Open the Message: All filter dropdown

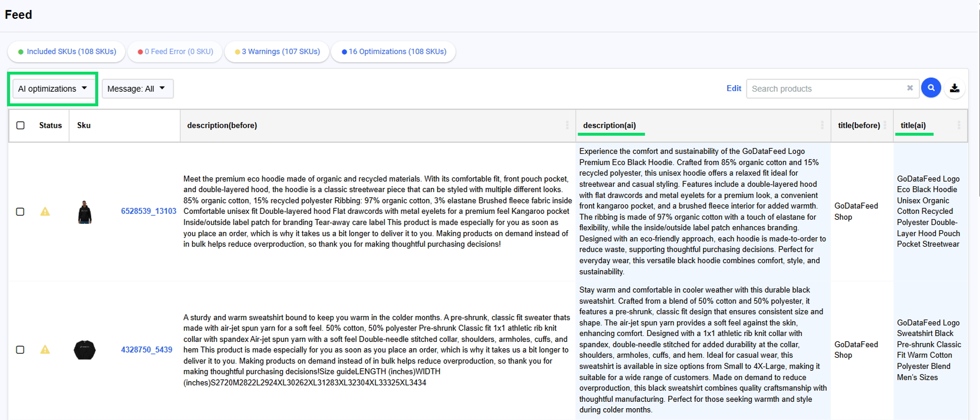click(138, 89)
